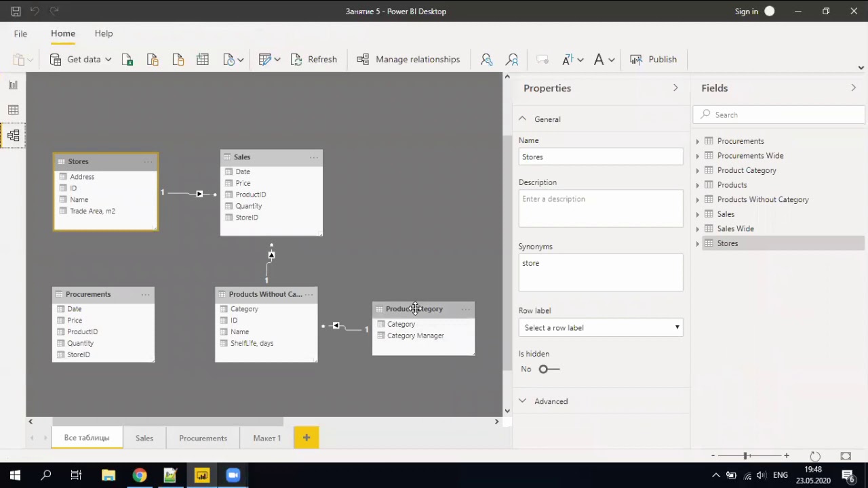
Task: Expand Product Category in Fields
Action: point(698,170)
